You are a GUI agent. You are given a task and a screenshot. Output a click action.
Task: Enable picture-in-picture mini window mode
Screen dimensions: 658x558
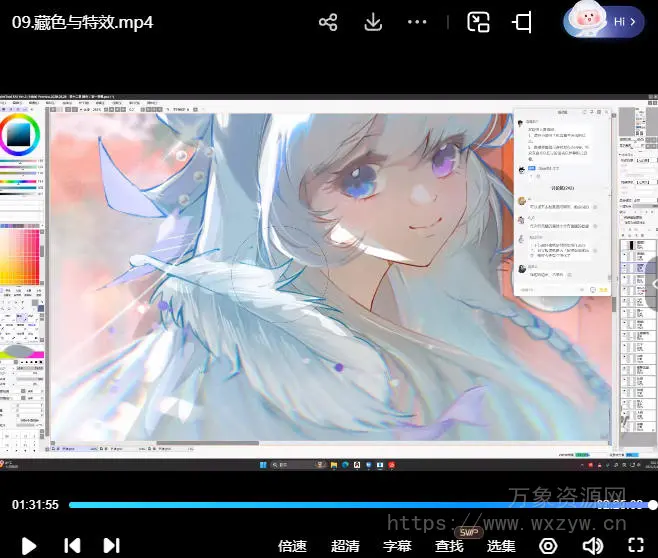click(479, 22)
